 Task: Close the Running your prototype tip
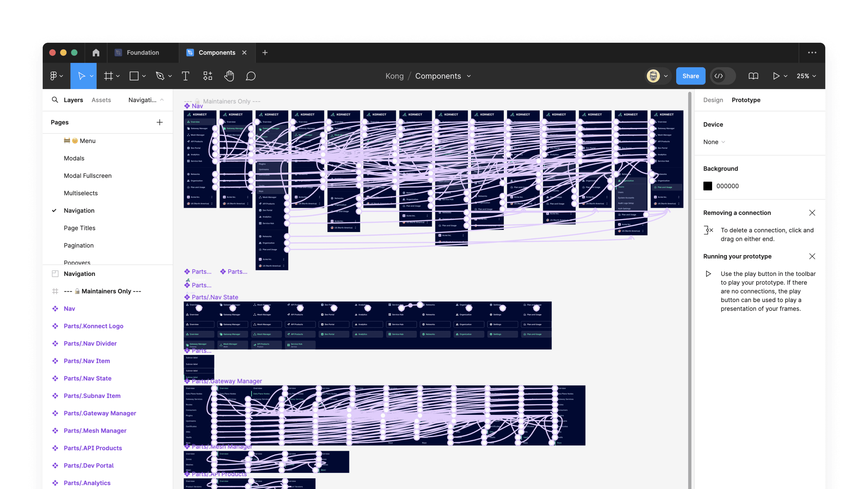tap(812, 256)
